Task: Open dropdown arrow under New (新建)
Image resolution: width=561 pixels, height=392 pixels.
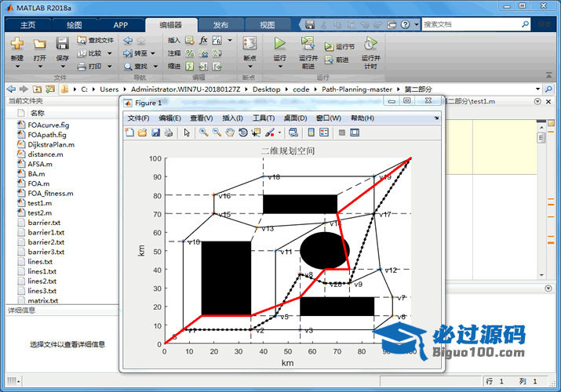Action: point(16,67)
